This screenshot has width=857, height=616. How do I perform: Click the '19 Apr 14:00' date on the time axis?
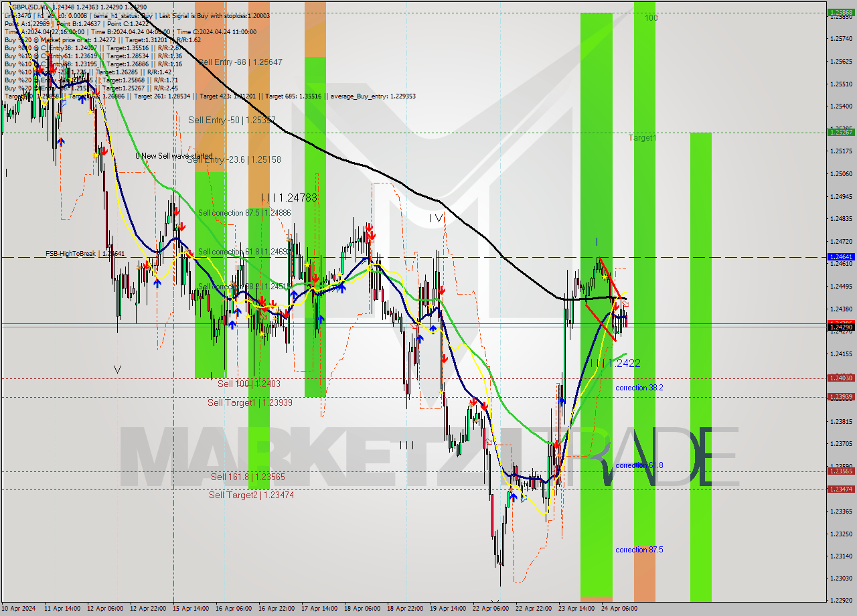[449, 609]
